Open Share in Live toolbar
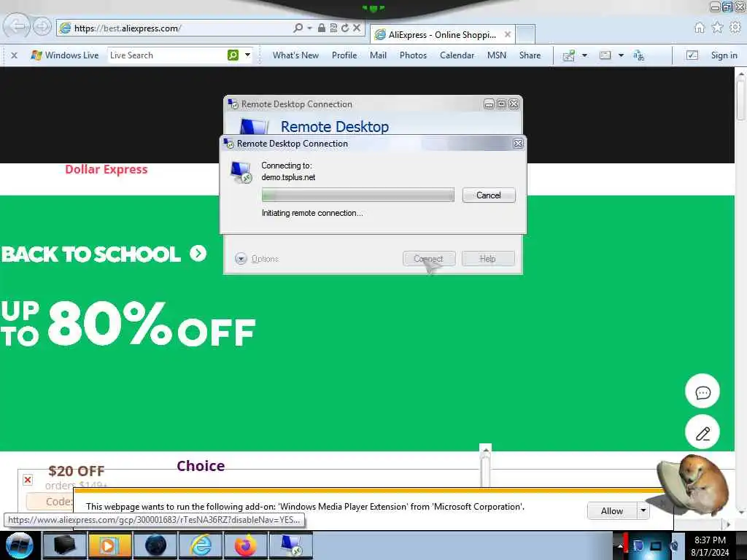 pos(530,55)
